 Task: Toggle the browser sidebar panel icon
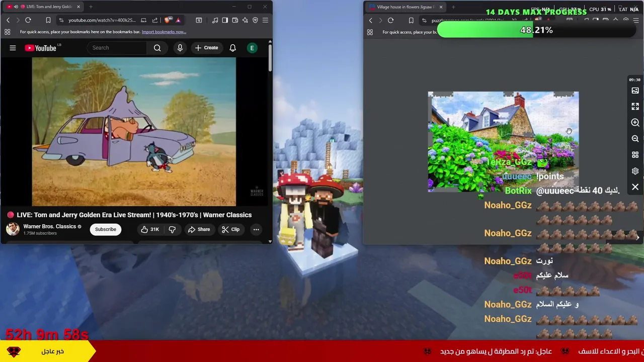pos(225,20)
